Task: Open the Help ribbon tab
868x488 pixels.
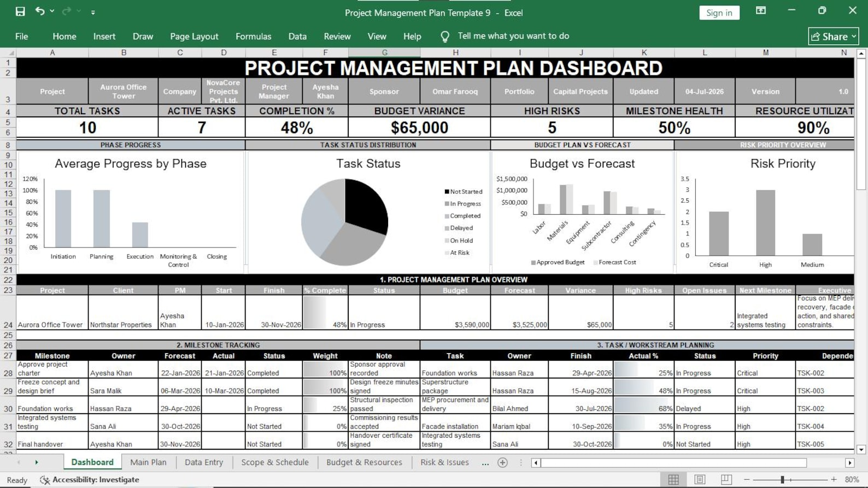Action: point(412,37)
